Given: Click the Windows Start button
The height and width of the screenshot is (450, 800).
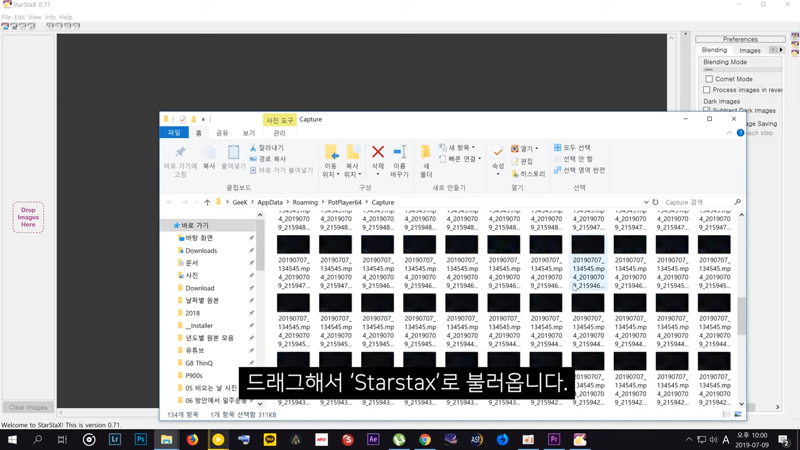Looking at the screenshot, I should tap(12, 439).
